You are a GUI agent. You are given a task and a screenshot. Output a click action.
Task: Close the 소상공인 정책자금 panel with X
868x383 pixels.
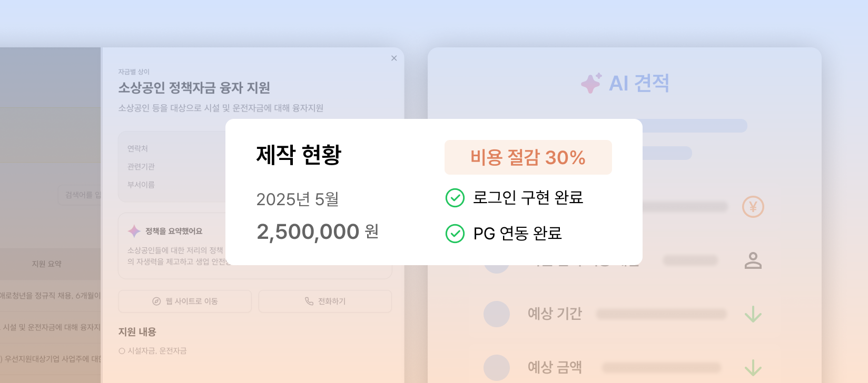pyautogui.click(x=394, y=58)
